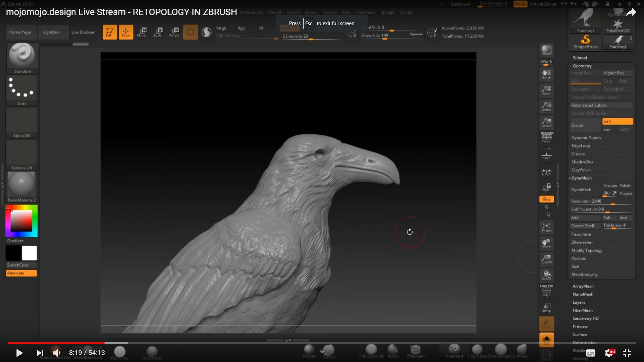Image resolution: width=644 pixels, height=362 pixels.
Task: Click the Actual size icon
Action: [x=546, y=107]
